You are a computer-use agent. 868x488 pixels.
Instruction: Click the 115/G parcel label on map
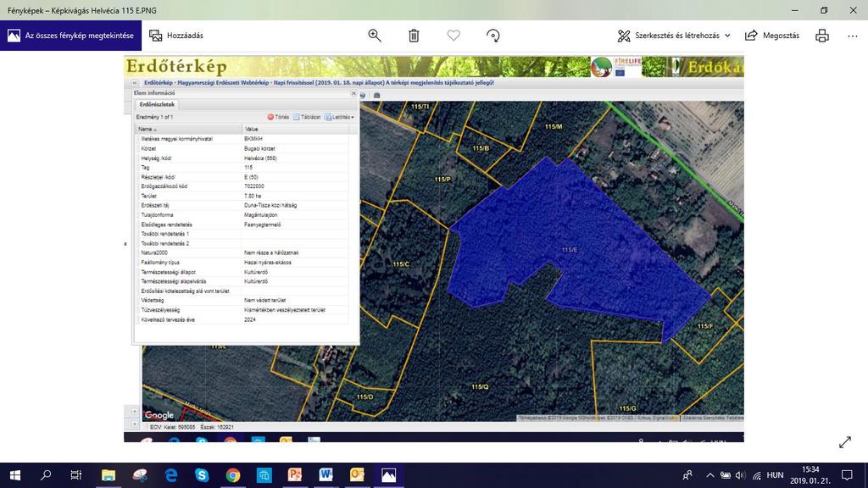coord(627,408)
